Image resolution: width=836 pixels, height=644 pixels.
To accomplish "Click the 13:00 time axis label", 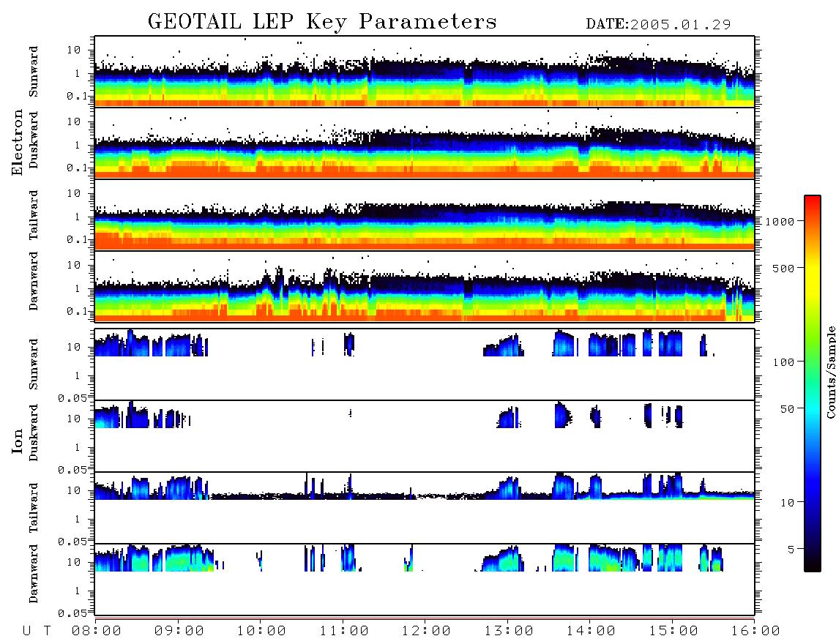I will pyautogui.click(x=509, y=631).
